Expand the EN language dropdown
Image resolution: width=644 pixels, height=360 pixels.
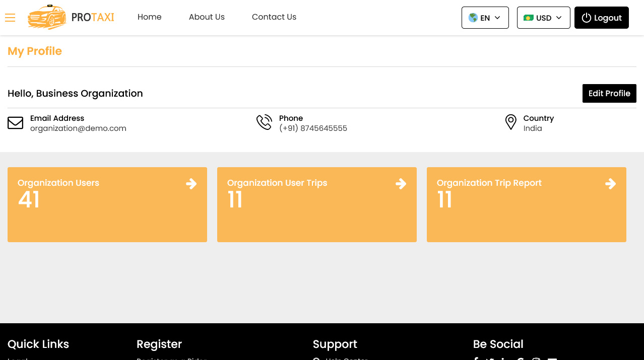pos(485,18)
